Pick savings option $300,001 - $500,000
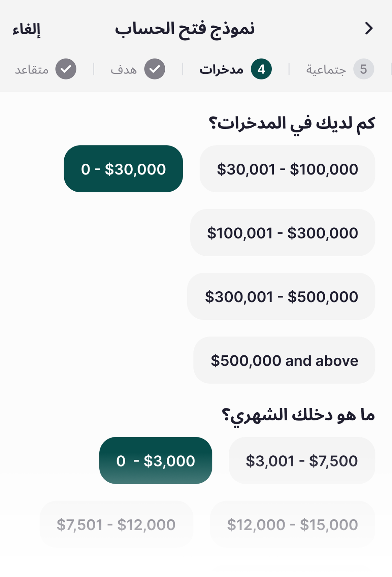392x577 pixels. [281, 296]
